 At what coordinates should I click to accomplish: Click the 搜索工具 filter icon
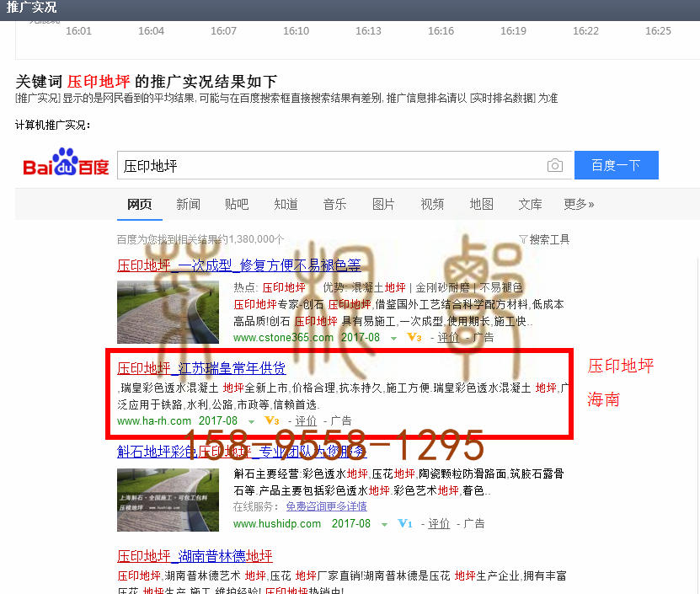pos(523,239)
